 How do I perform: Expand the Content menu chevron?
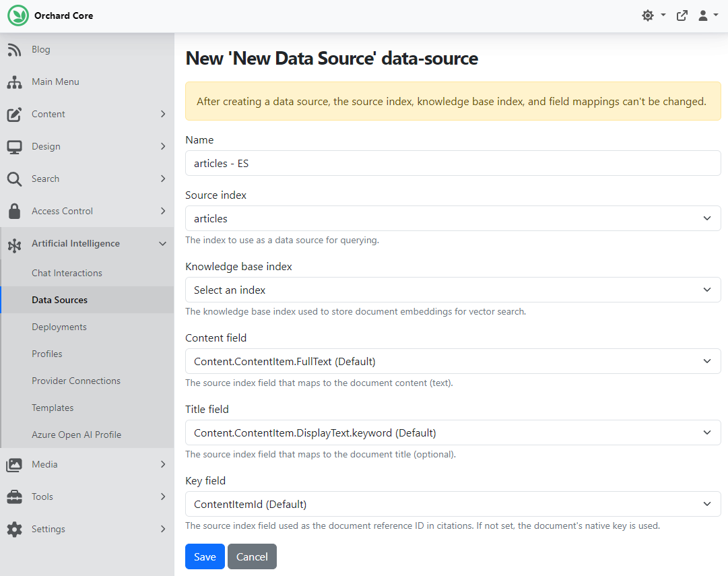163,114
